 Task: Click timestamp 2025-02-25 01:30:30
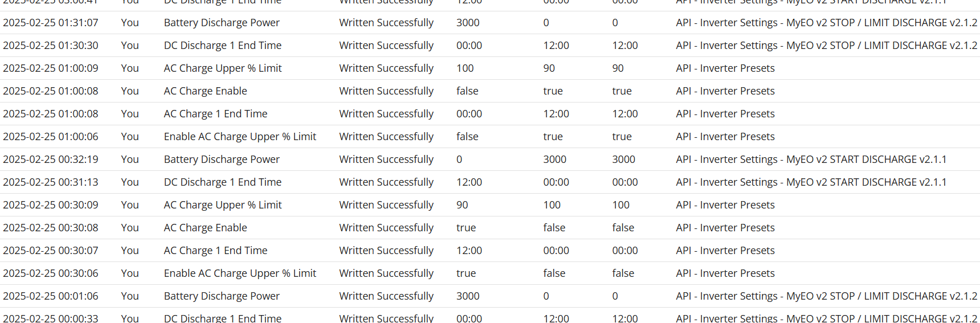51,46
